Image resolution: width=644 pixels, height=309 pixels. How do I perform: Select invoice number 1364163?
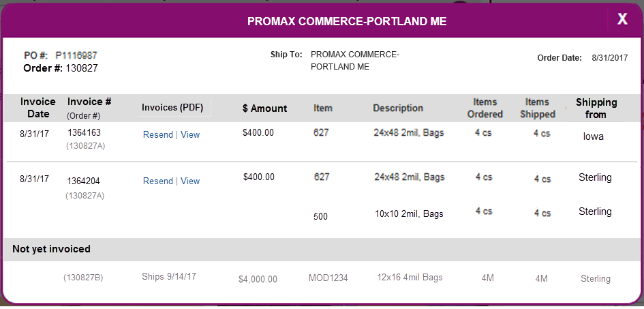pyautogui.click(x=85, y=133)
